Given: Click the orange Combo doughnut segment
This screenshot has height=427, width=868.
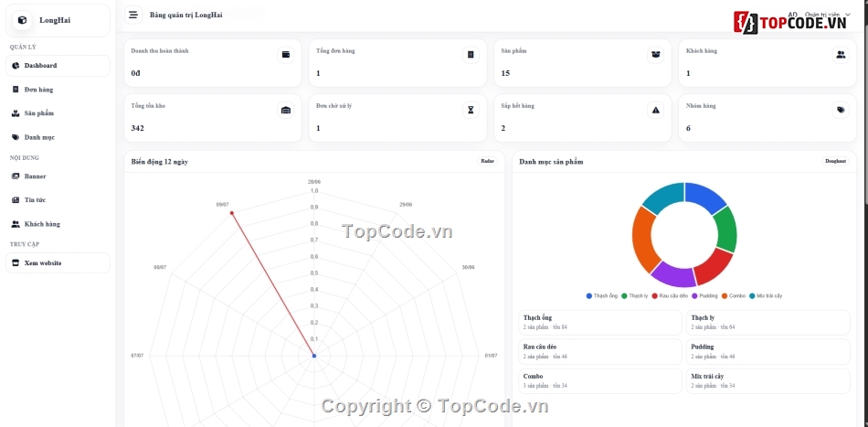Looking at the screenshot, I should (642, 240).
